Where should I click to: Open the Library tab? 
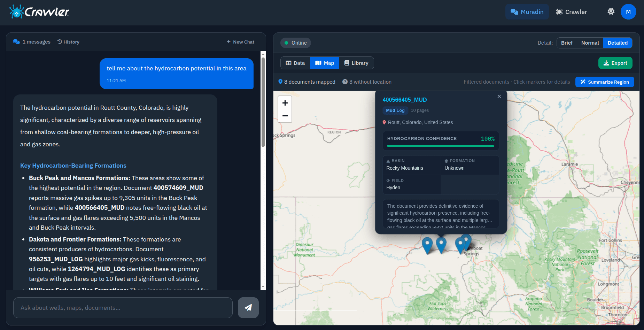click(x=356, y=63)
